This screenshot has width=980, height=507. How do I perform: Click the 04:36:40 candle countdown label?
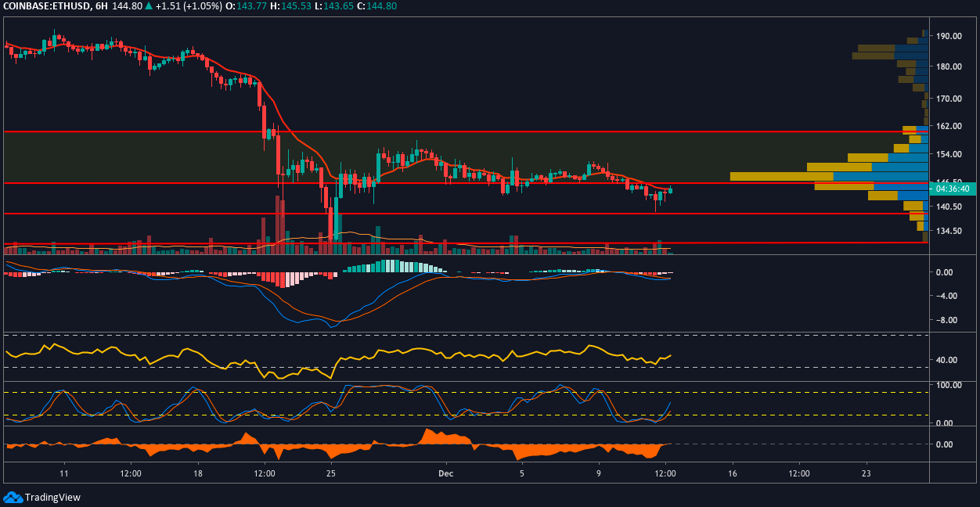click(953, 189)
